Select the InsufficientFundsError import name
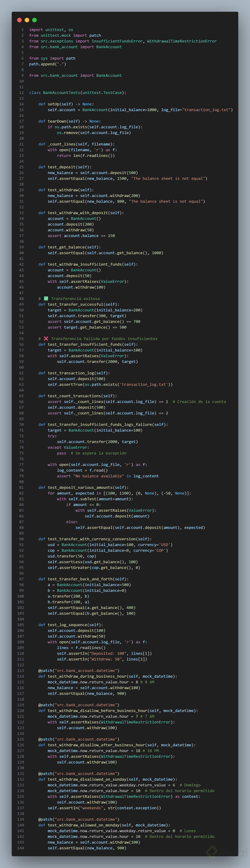 (117, 41)
